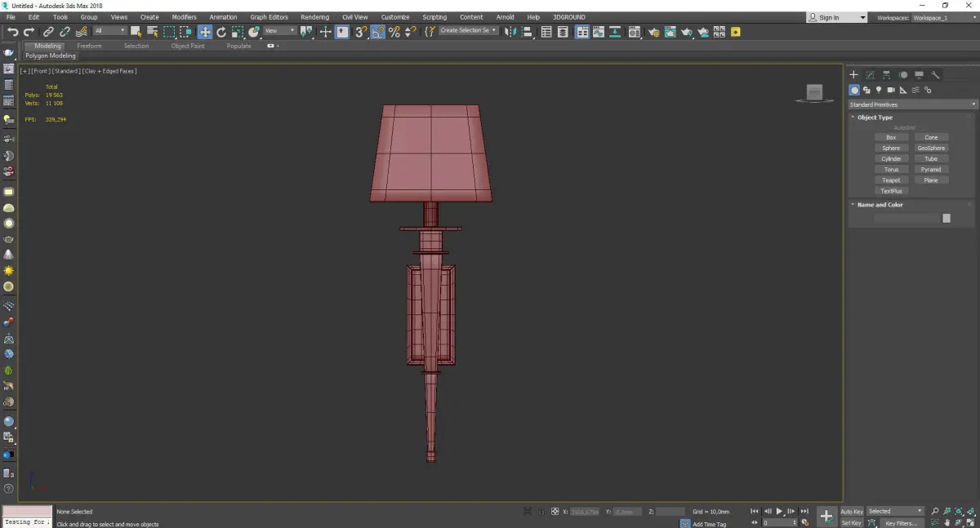Open the key filter Selected dropdown
Image resolution: width=980 pixels, height=528 pixels.
coord(895,511)
